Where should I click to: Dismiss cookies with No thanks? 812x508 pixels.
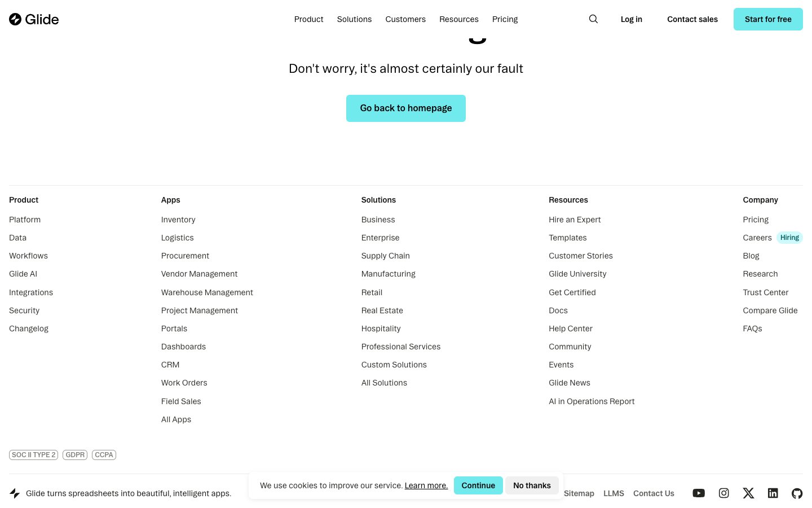(532, 485)
